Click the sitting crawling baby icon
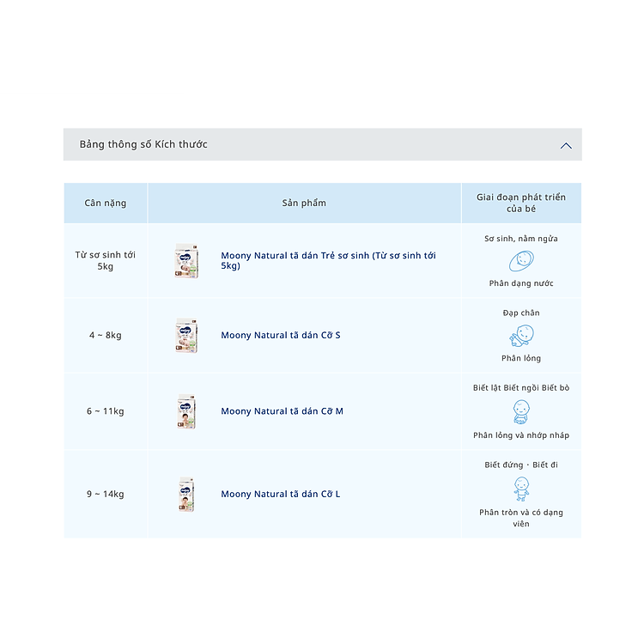The height and width of the screenshot is (644, 644). click(x=521, y=411)
